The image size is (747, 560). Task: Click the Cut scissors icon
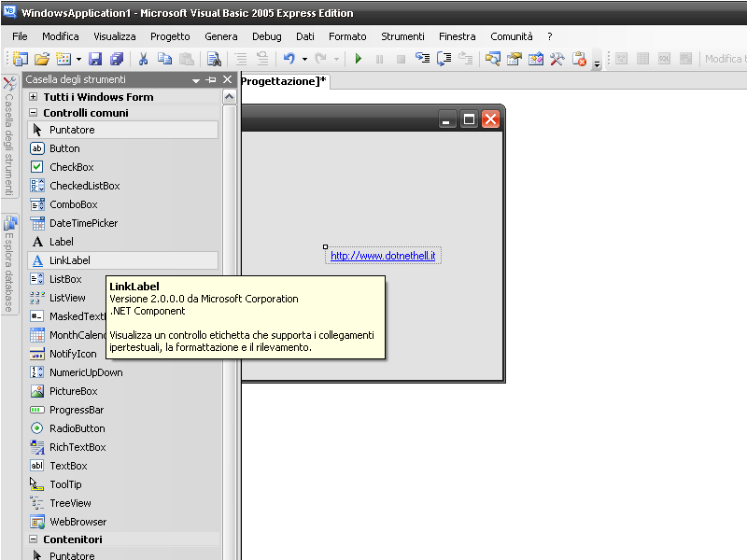click(x=143, y=59)
